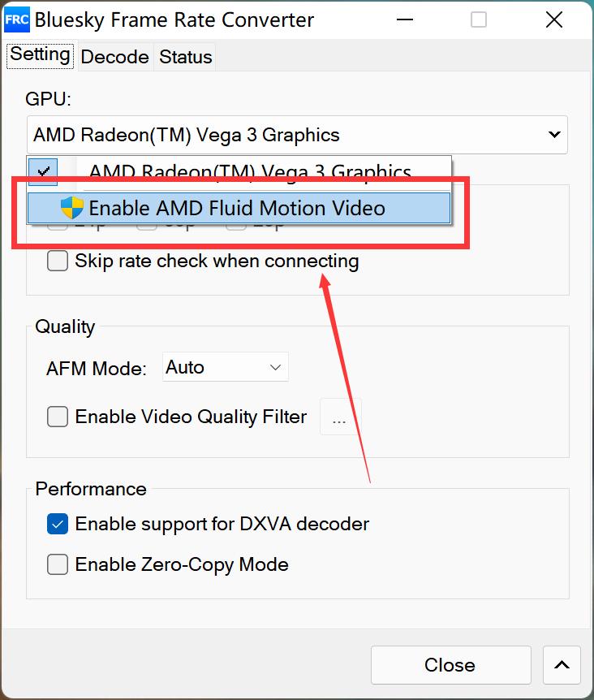This screenshot has width=594, height=700.
Task: Expand the AFM Mode Auto dropdown
Action: pos(226,368)
